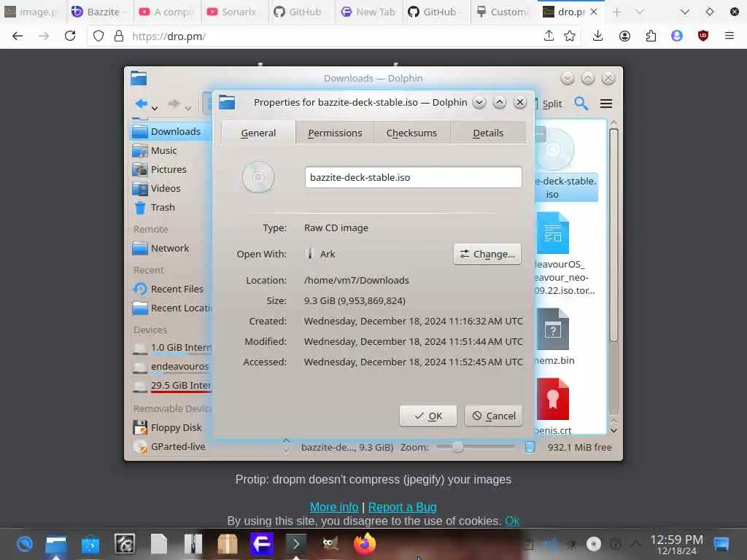
Task: Open Network in the Dolphin sidebar
Action: pyautogui.click(x=171, y=248)
